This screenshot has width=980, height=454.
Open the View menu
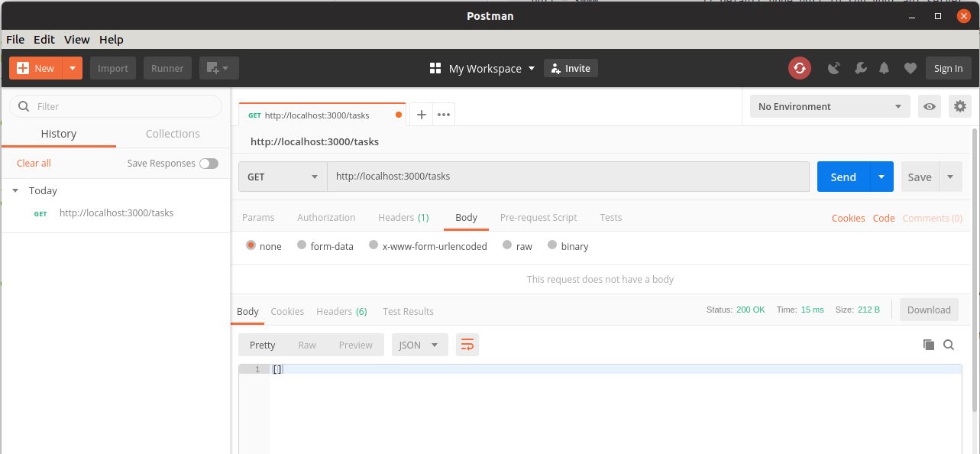pyautogui.click(x=77, y=39)
